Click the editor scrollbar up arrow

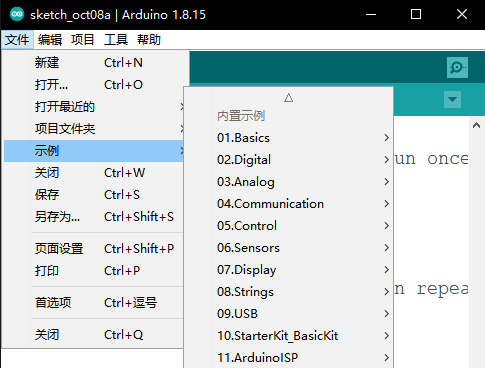tap(477, 125)
